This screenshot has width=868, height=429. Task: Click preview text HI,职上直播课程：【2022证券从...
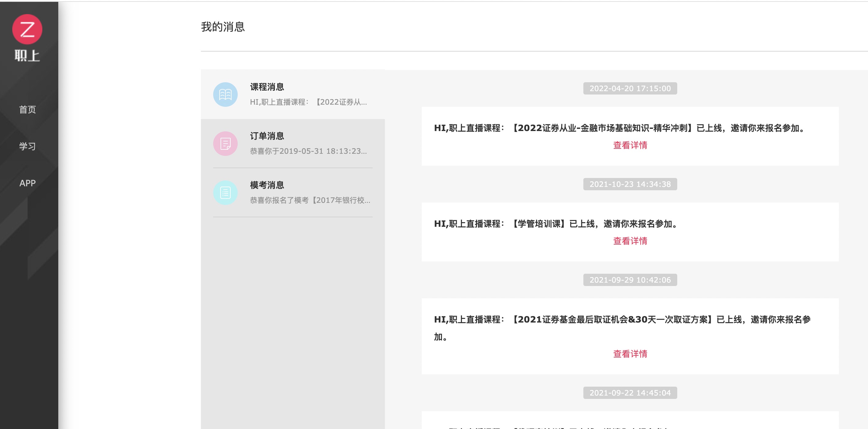tap(309, 102)
